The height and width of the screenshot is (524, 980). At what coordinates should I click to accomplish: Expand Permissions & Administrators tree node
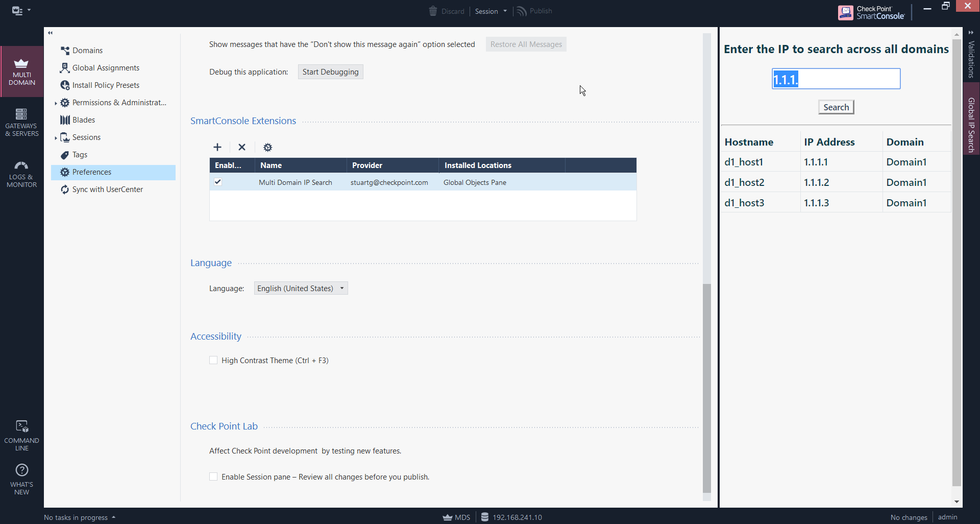pos(56,103)
